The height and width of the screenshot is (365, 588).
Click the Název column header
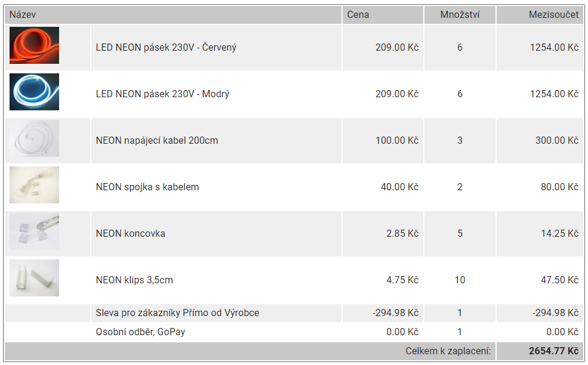[23, 14]
